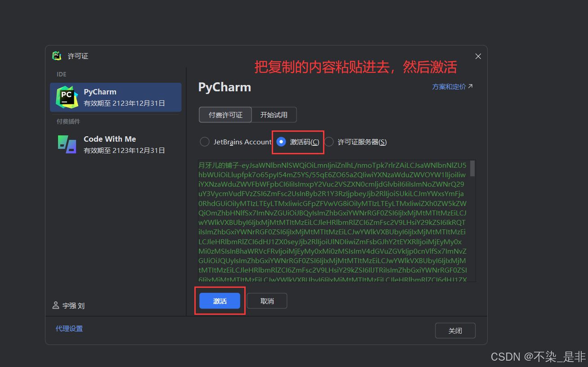Click the blue 激活 activate button
This screenshot has width=588, height=367.
point(220,301)
